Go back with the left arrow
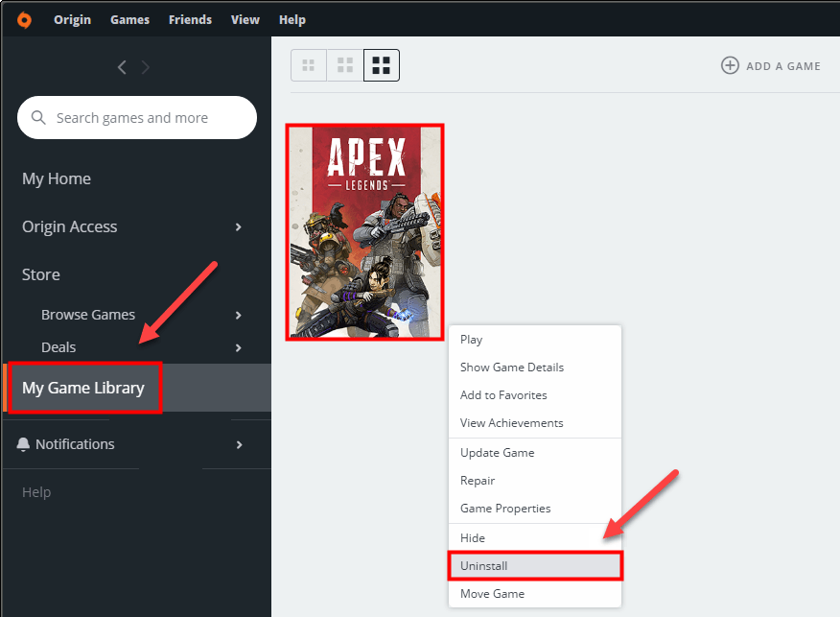840x617 pixels. coord(122,67)
